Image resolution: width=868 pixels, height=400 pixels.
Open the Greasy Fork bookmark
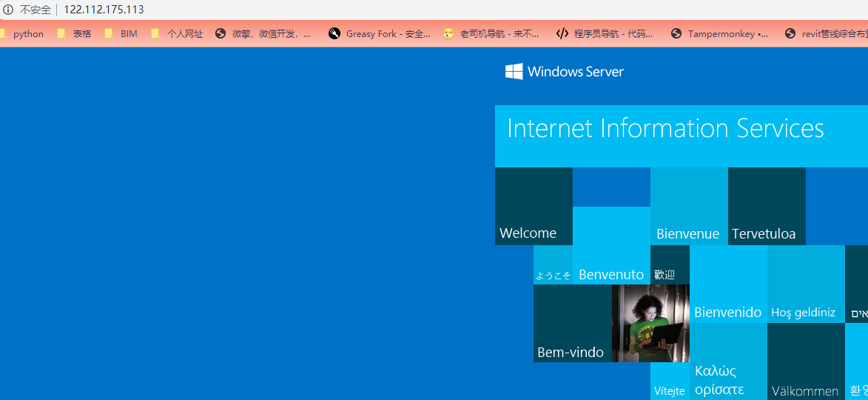380,34
